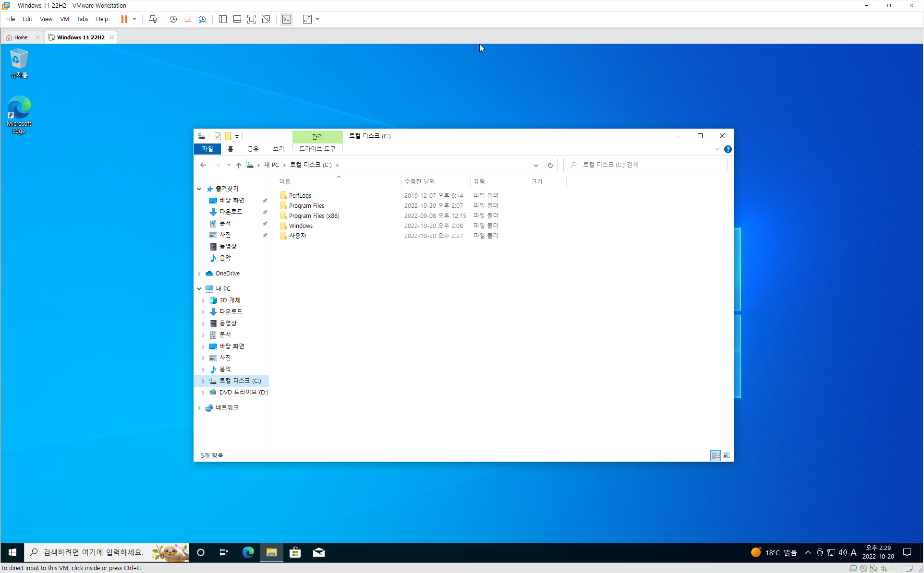Open the VM menu in VMware

[64, 19]
